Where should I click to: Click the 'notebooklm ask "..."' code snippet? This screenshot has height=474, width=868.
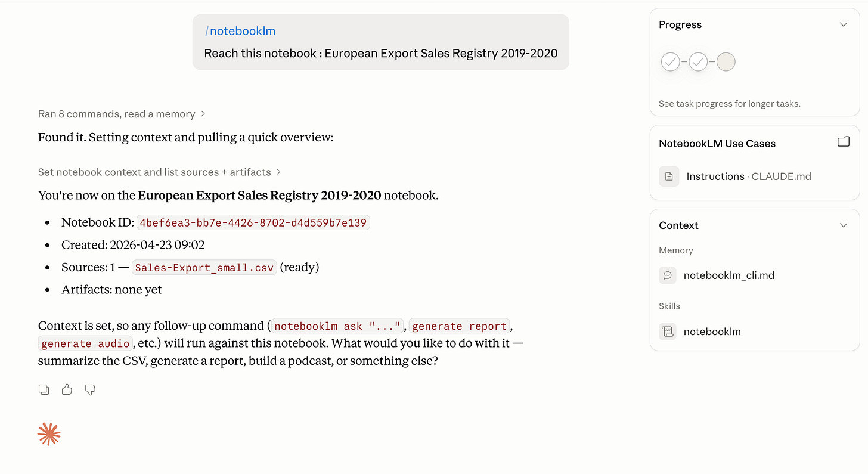point(337,326)
